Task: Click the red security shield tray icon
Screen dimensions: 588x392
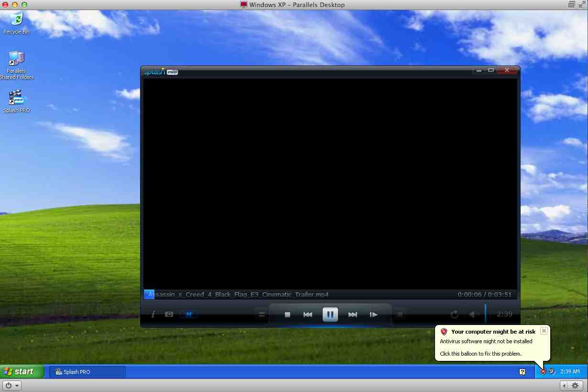Action: click(x=543, y=372)
